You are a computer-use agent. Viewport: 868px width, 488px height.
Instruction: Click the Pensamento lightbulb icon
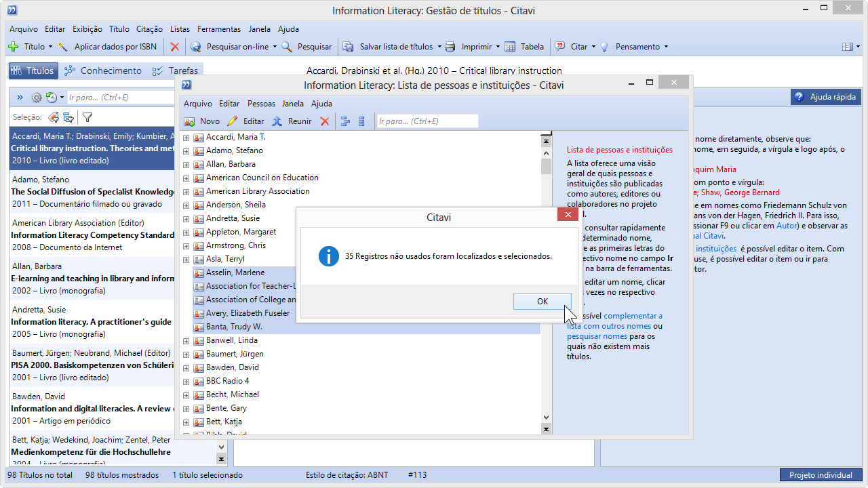click(604, 47)
